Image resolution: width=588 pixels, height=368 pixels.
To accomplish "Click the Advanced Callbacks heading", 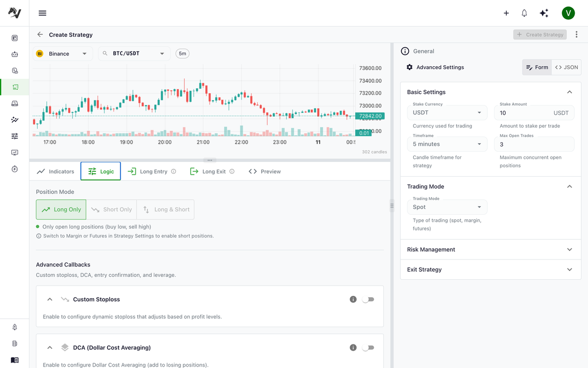I will (63, 264).
